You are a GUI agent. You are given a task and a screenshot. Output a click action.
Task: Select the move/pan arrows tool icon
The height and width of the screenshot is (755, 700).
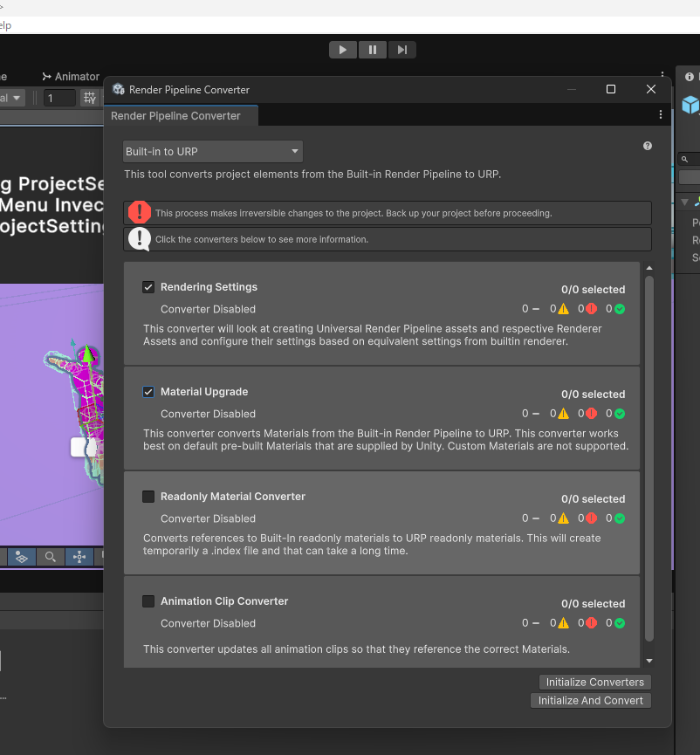point(79,556)
